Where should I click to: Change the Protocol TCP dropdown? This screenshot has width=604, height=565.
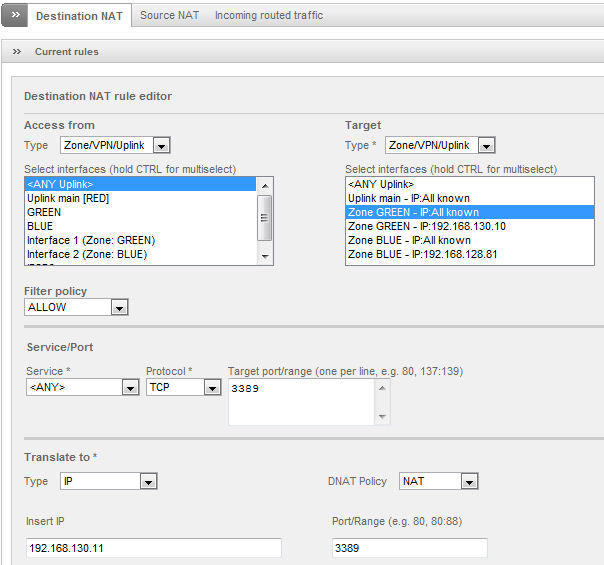click(183, 388)
